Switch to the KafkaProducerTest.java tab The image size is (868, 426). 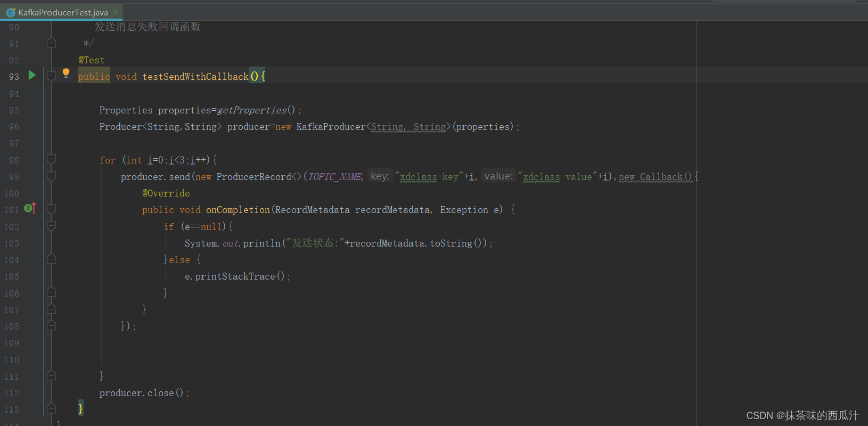click(x=63, y=12)
